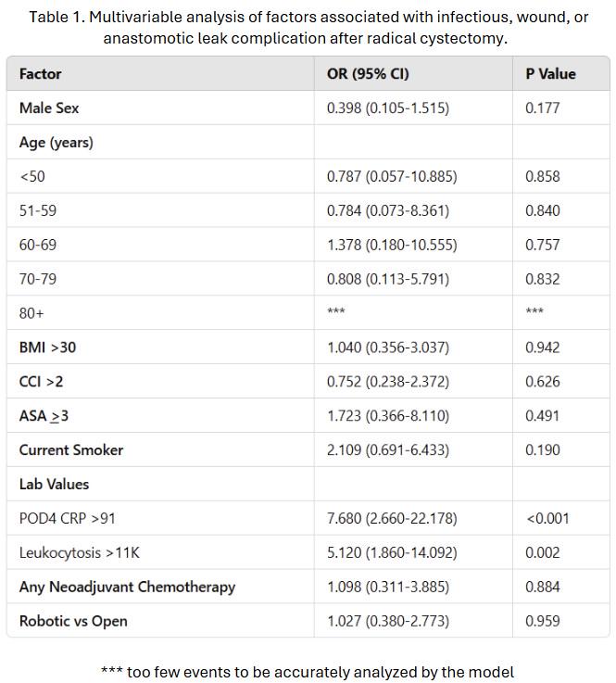This screenshot has height=683, width=616.
Task: Select the CCI >2 row label
Action: pyautogui.click(x=42, y=382)
